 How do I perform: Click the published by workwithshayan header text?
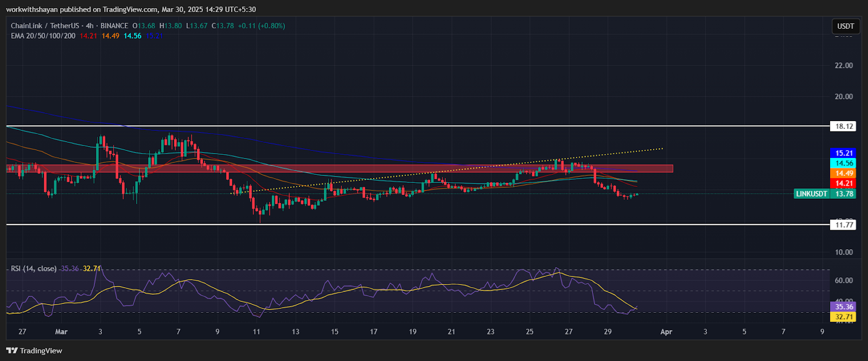(x=130, y=9)
